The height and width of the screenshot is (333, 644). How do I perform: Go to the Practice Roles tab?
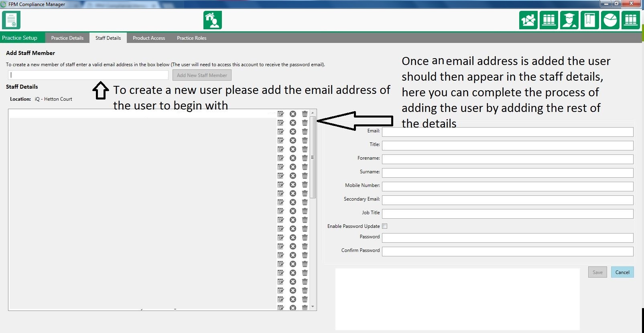tap(191, 38)
